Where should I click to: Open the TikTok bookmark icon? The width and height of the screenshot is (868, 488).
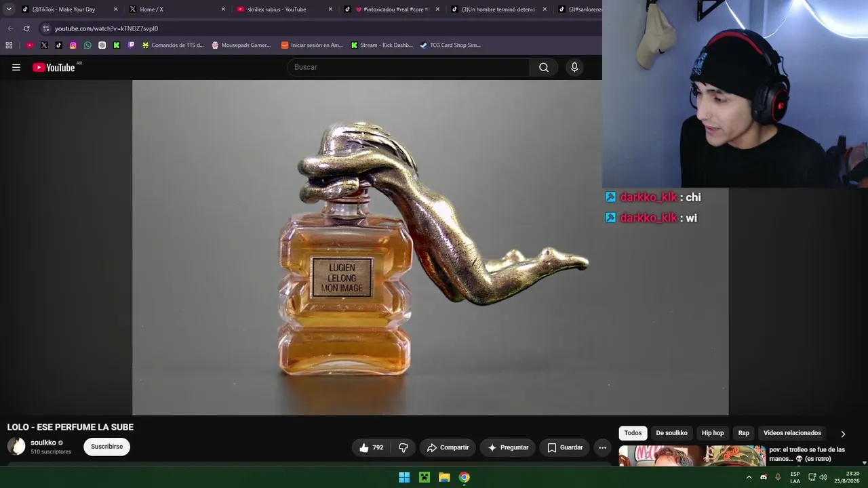(x=58, y=45)
